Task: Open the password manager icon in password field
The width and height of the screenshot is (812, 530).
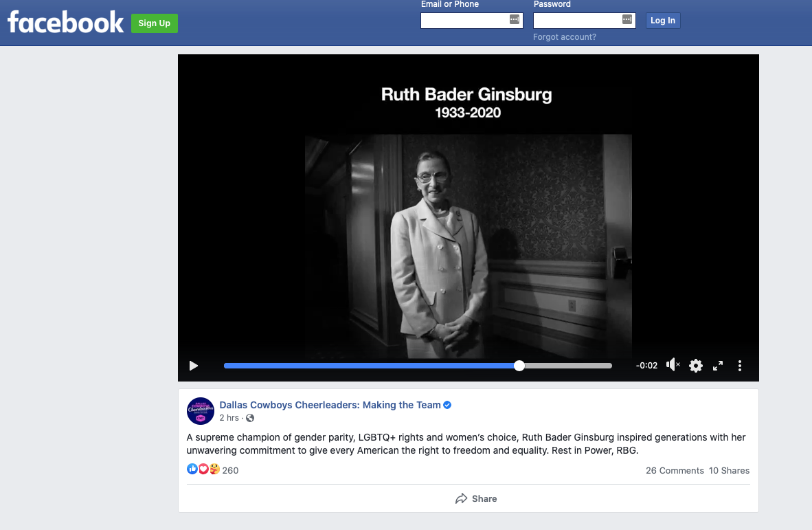Action: tap(627, 20)
